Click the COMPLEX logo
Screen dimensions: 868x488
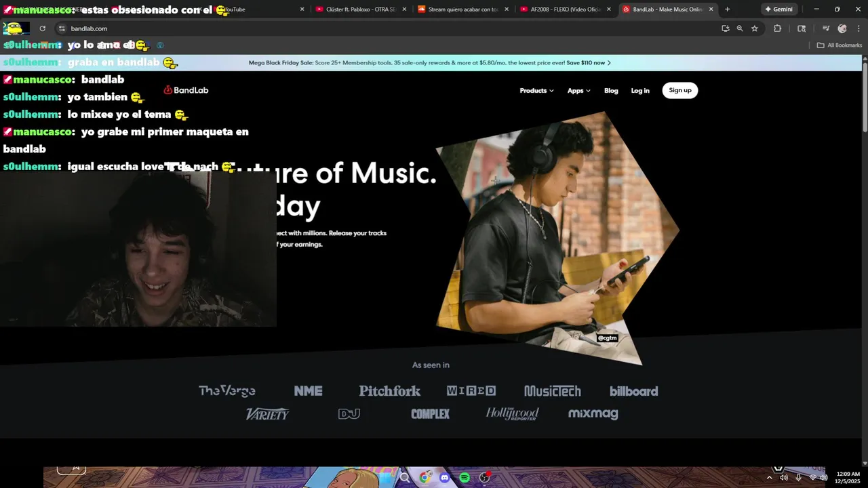click(430, 413)
